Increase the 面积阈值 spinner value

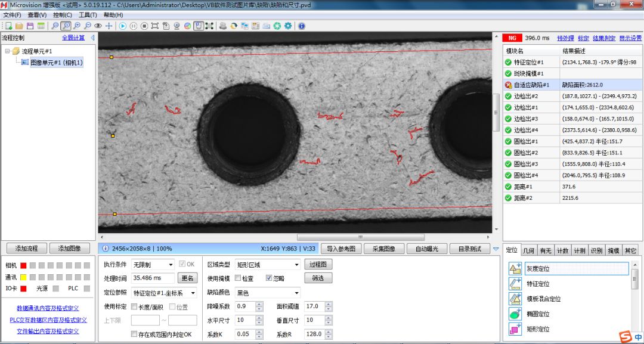(x=329, y=304)
